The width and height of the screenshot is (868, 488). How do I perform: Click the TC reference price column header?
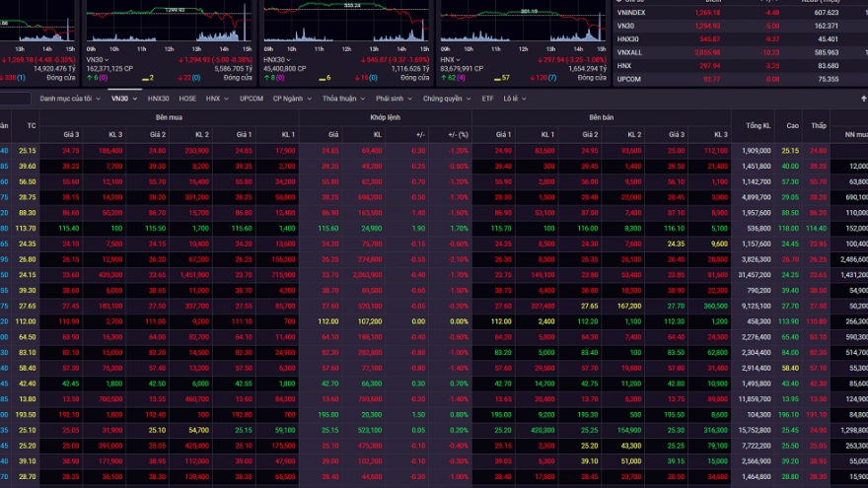pyautogui.click(x=32, y=125)
